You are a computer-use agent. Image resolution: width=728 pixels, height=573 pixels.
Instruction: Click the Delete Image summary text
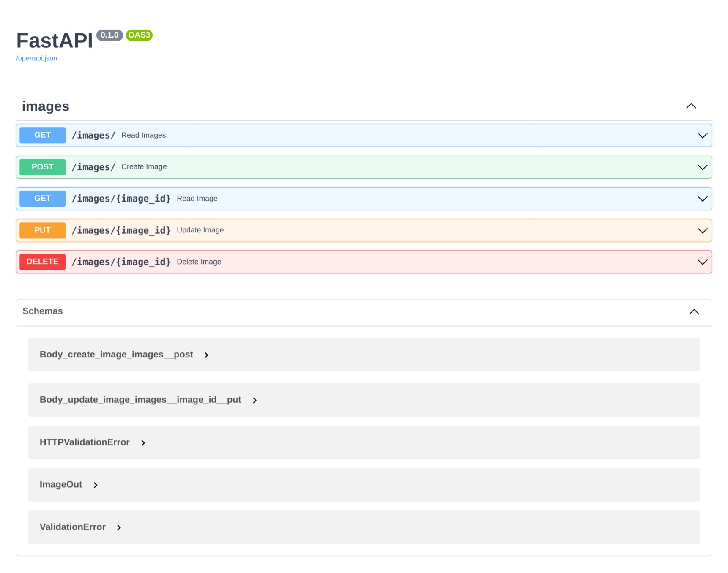pyautogui.click(x=199, y=262)
